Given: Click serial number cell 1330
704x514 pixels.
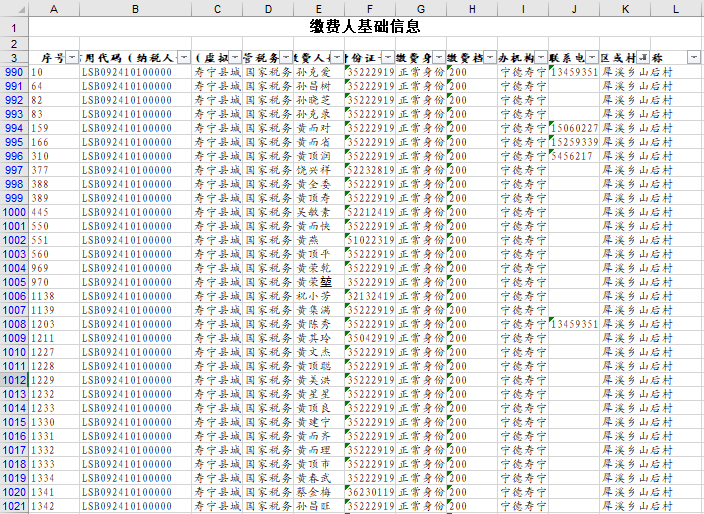Looking at the screenshot, I should pyautogui.click(x=54, y=422).
